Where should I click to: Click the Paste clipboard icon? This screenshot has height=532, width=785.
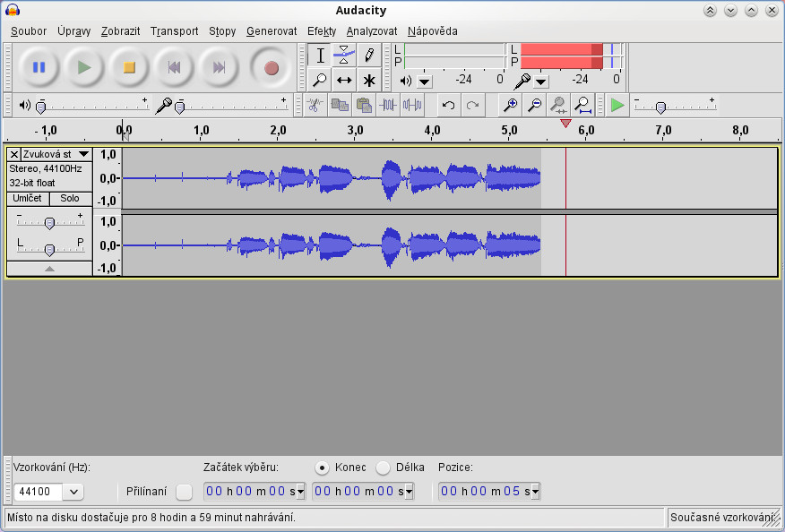pyautogui.click(x=364, y=105)
